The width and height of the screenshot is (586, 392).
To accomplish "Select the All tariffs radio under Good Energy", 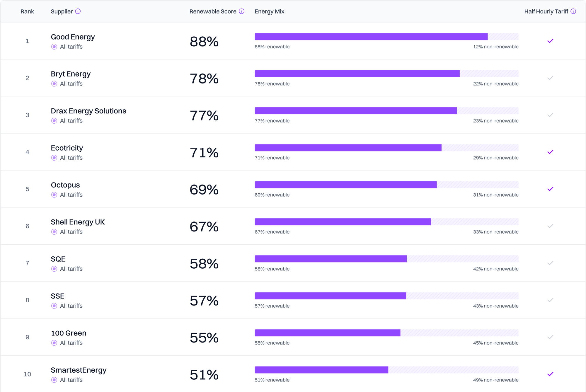I will [54, 47].
